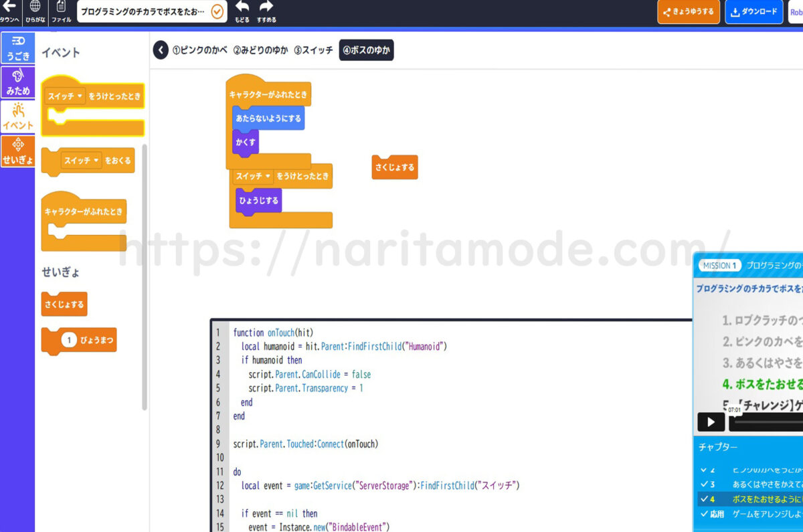Select the うごき motion category

(x=18, y=48)
